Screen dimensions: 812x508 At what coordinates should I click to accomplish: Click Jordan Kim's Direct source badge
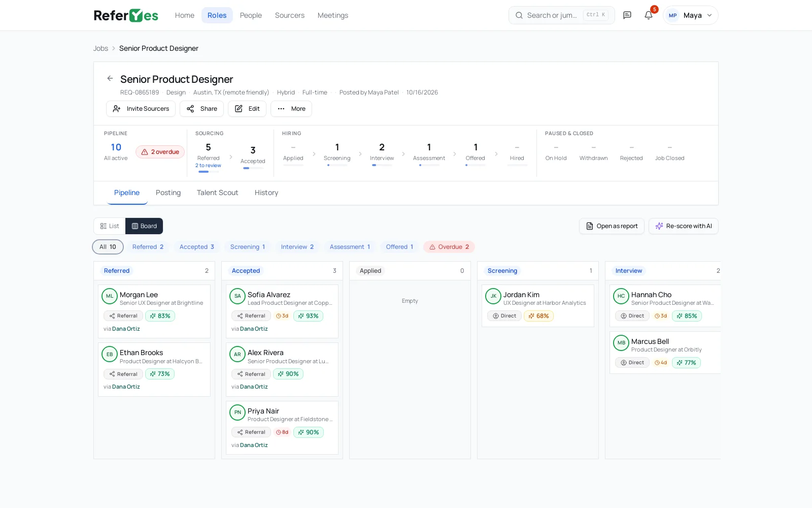point(504,316)
